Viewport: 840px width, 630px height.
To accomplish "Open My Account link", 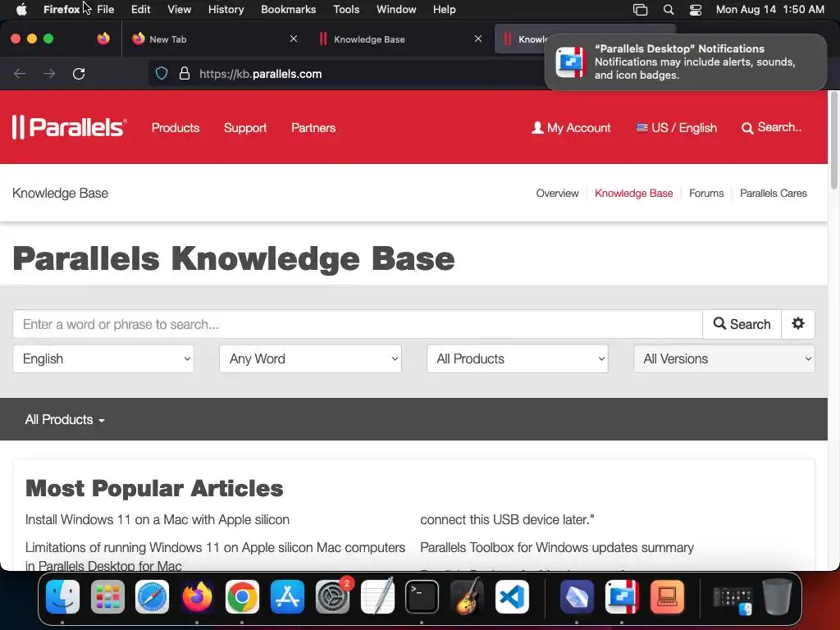I will [571, 127].
